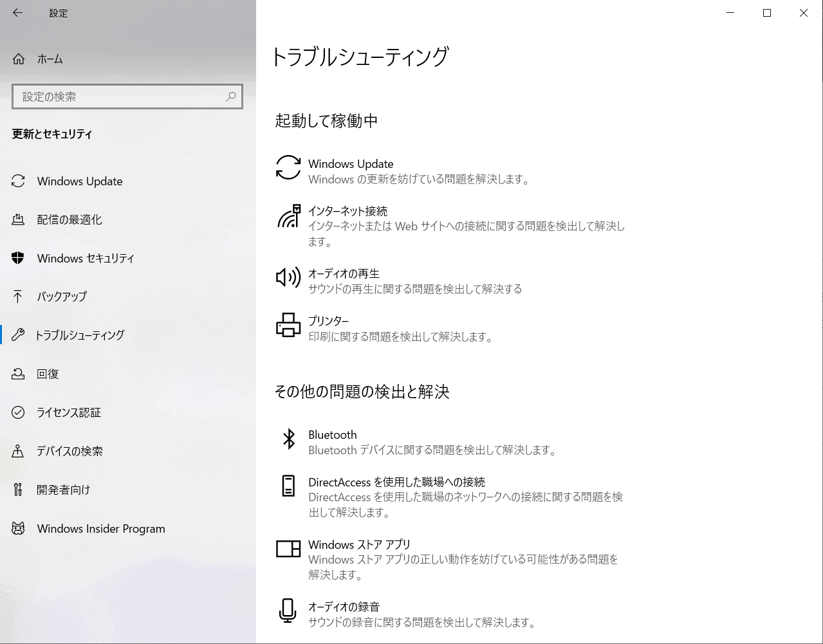Select オーディオの再生 troubleshooter
823x644 pixels.
coord(450,281)
